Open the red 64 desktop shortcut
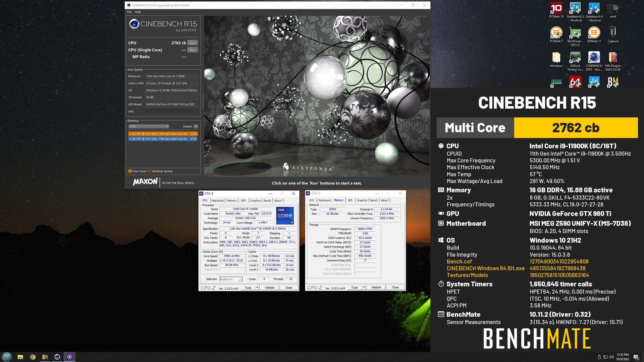 (x=575, y=82)
